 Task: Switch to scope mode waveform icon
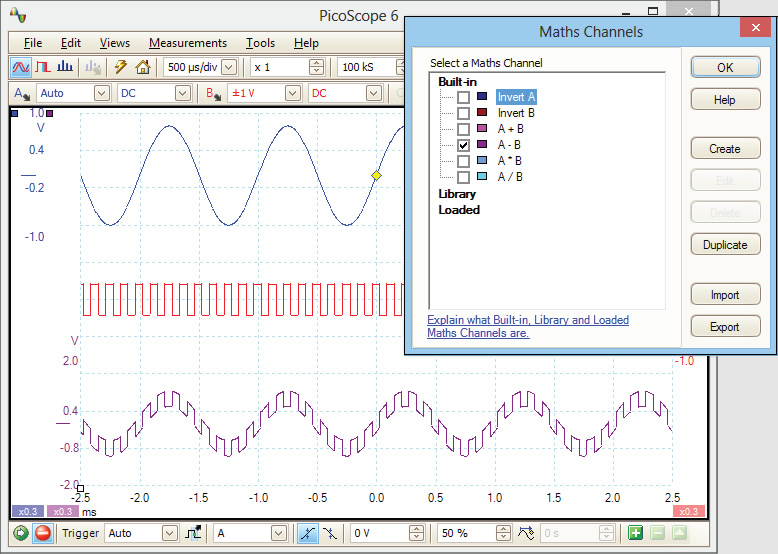pyautogui.click(x=21, y=67)
